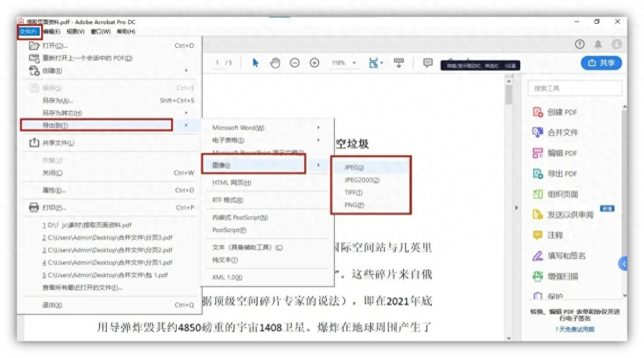
Task: Open the 创建 PDF tool
Action: coord(555,112)
